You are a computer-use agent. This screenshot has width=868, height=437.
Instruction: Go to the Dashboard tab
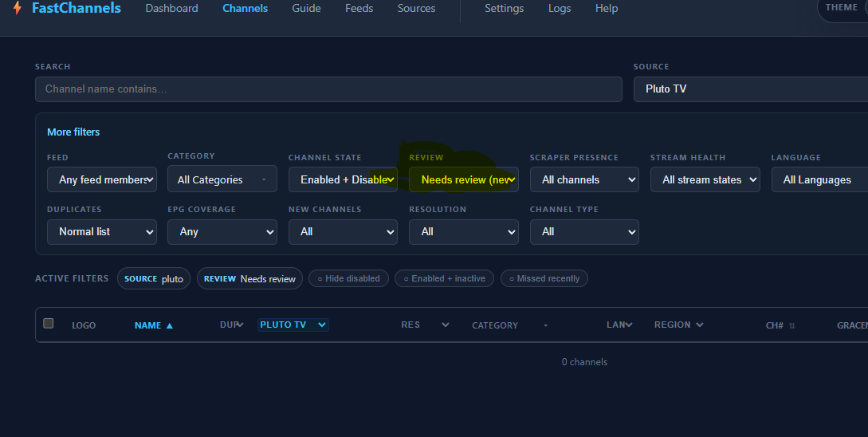tap(171, 8)
